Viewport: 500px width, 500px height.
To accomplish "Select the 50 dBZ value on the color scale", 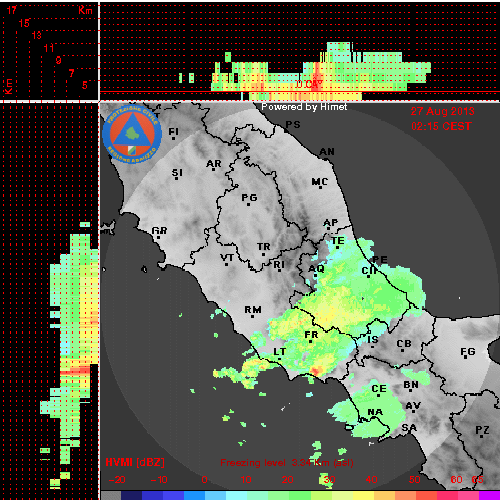I will click(x=415, y=480).
